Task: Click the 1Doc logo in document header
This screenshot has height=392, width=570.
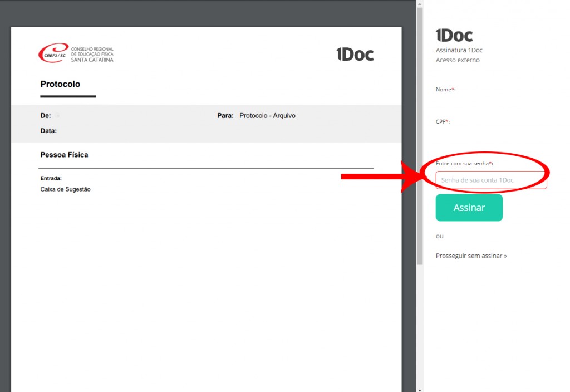Action: click(355, 54)
